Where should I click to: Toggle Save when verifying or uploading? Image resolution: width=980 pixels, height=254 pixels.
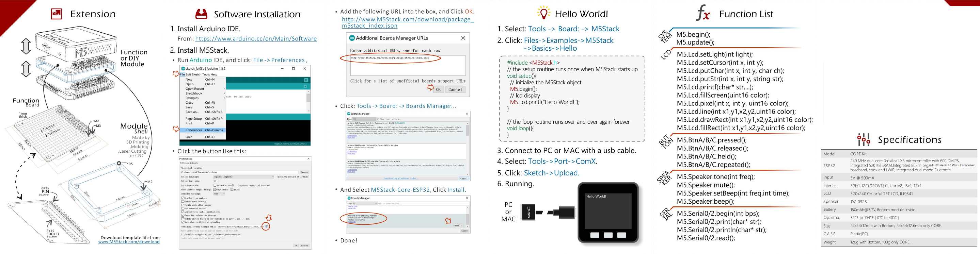(183, 222)
